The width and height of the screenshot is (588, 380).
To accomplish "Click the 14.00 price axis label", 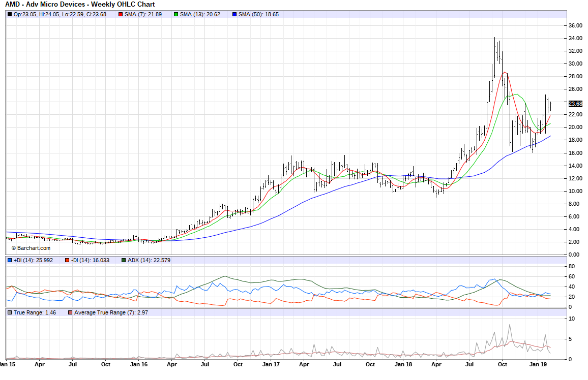I will pyautogui.click(x=576, y=166).
